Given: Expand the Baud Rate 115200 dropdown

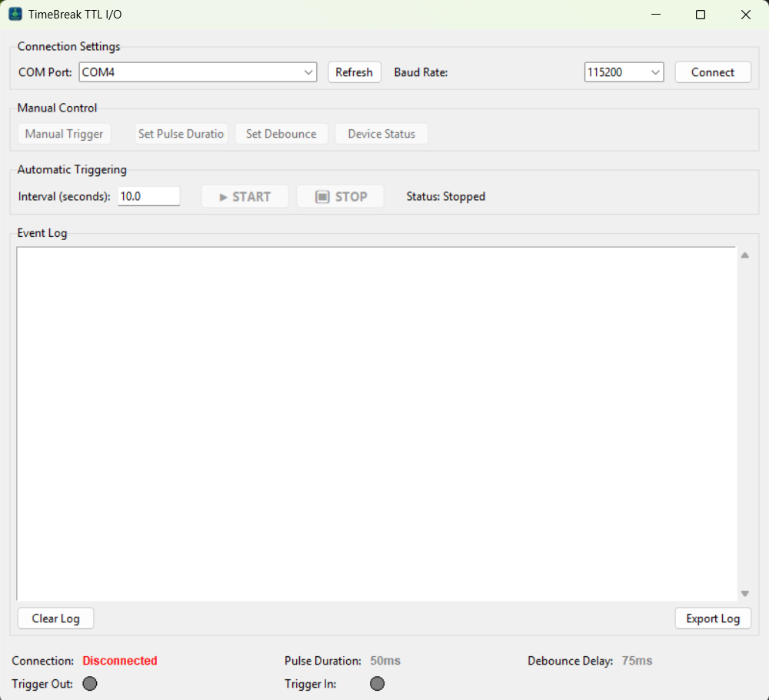Looking at the screenshot, I should pos(624,72).
